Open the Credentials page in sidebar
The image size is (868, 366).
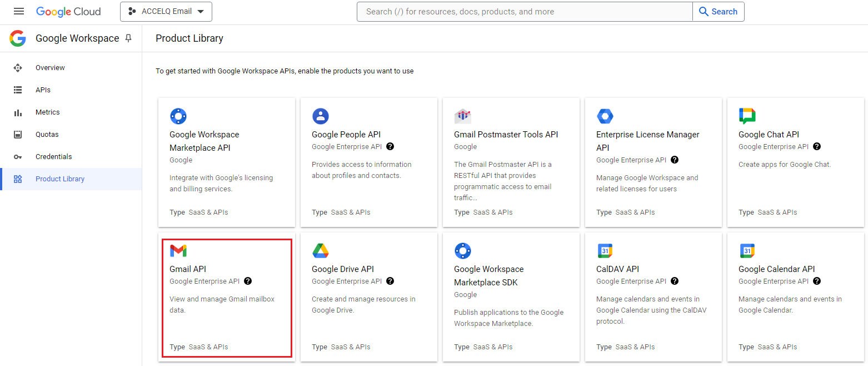(x=71, y=157)
